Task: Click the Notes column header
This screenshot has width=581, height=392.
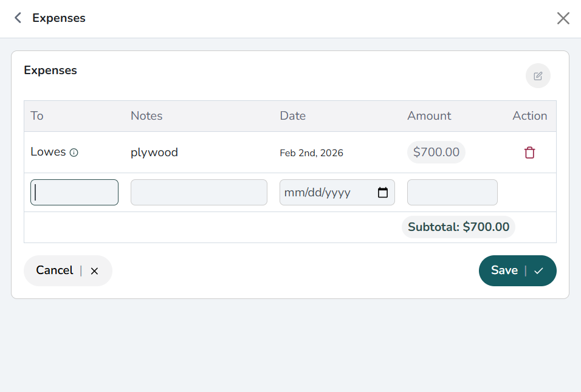Action: (x=146, y=116)
